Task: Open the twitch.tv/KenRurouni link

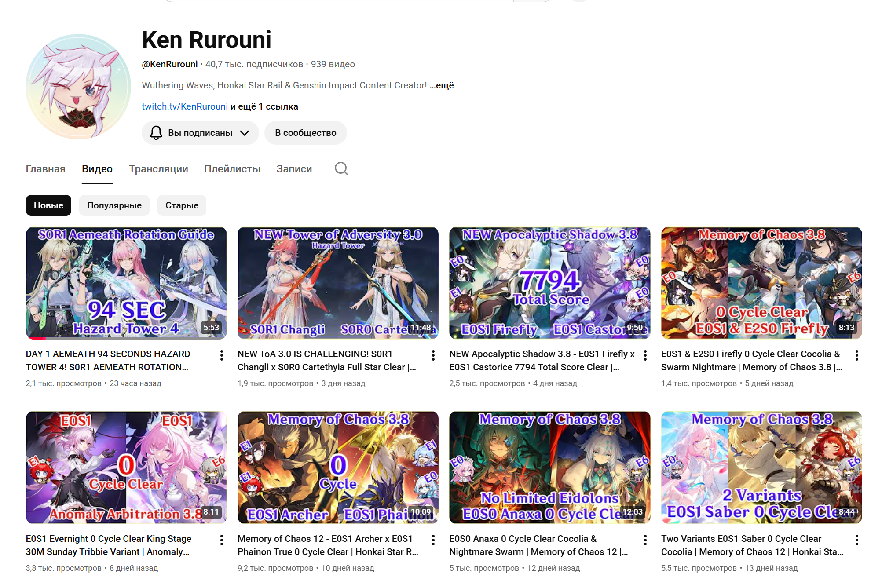Action: click(x=185, y=106)
